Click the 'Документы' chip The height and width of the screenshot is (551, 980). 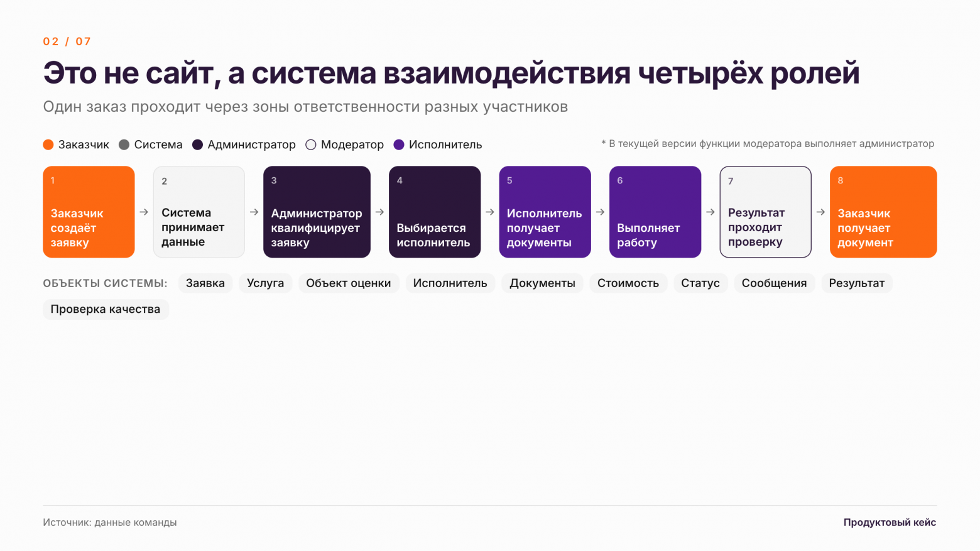(x=542, y=283)
